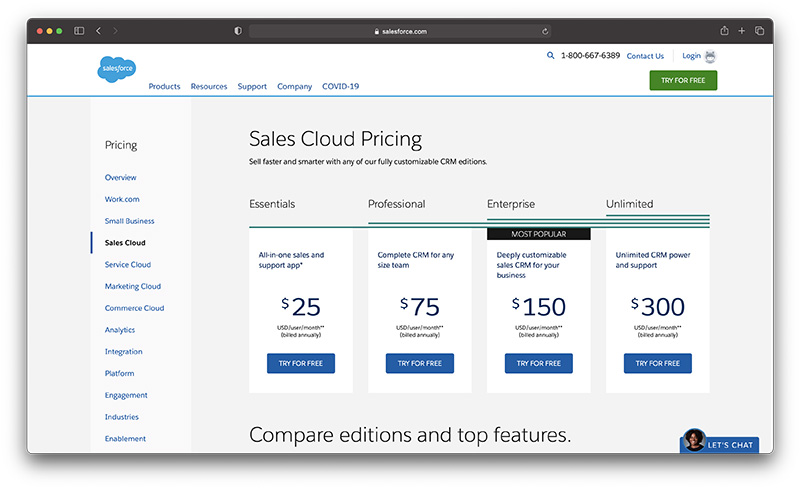Start Essentials plan Try For Free

click(x=301, y=363)
